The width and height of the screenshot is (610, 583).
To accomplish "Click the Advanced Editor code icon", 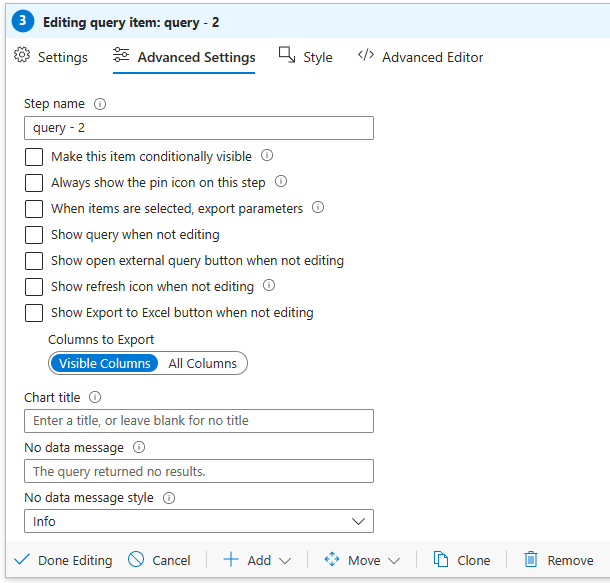I will [x=366, y=55].
